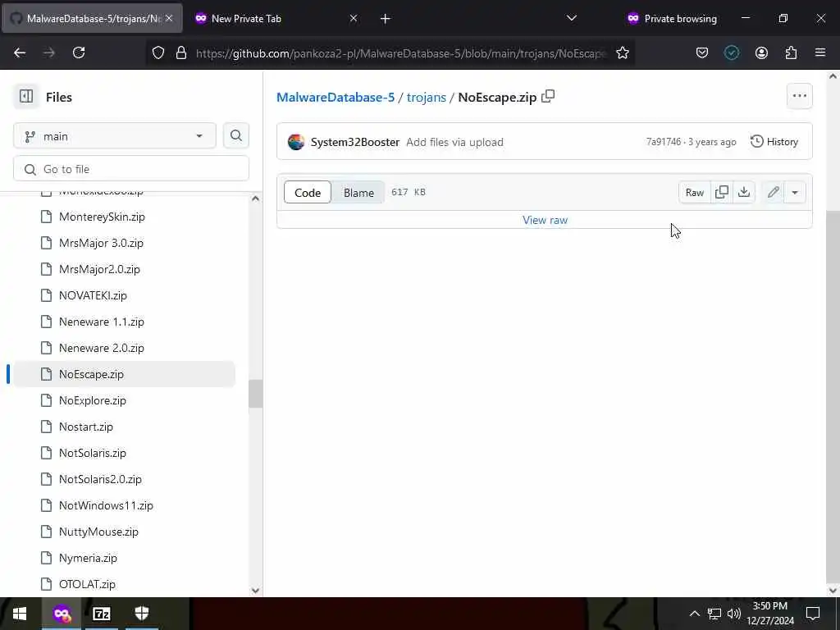840x630 pixels.
Task: Click file tree scroll up arrow
Action: (256, 199)
